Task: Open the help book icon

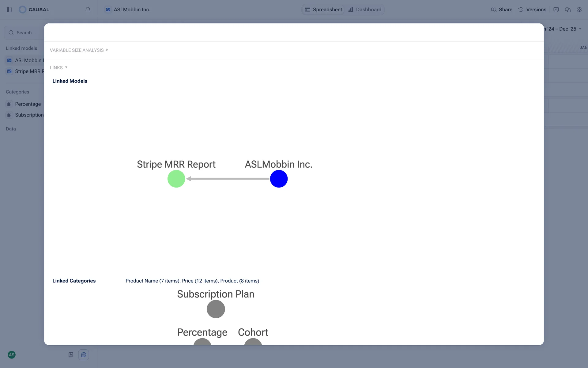Action: (71, 355)
